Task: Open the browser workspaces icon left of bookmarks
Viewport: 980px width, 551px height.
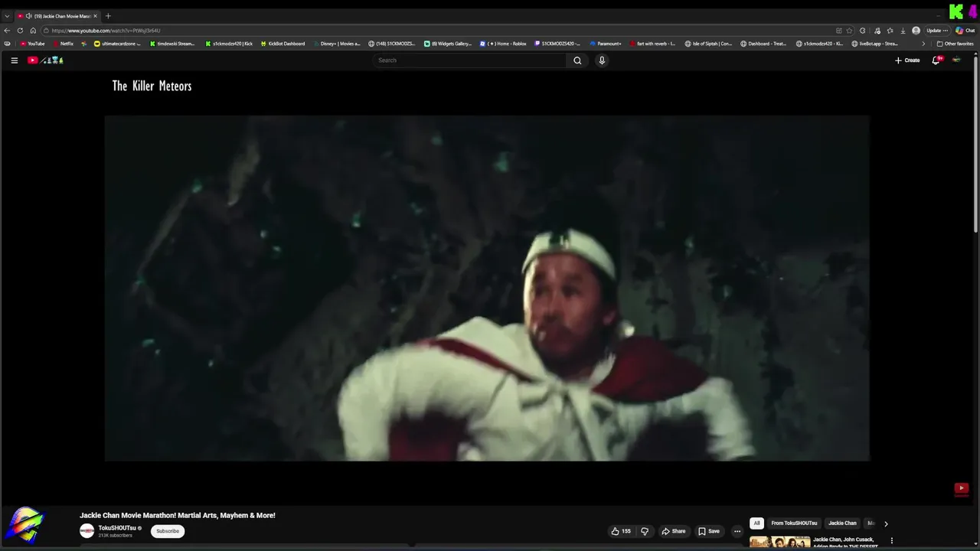Action: click(x=7, y=44)
